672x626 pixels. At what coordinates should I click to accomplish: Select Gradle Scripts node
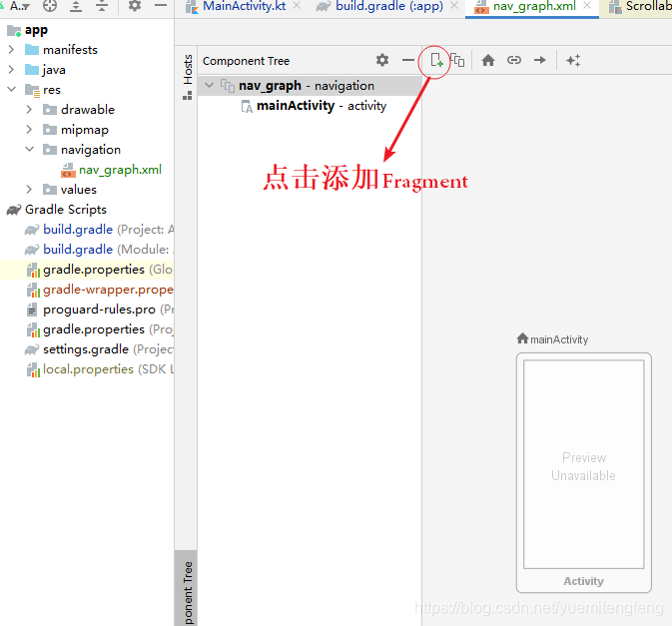click(57, 210)
